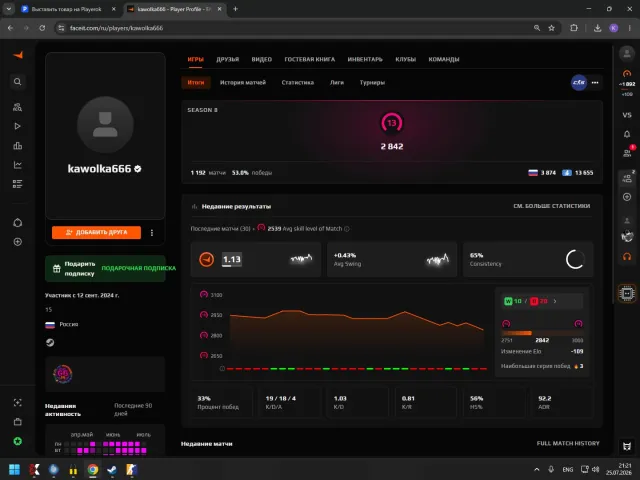Click the CS2 game selector badge
The width and height of the screenshot is (640, 480).
pos(579,83)
